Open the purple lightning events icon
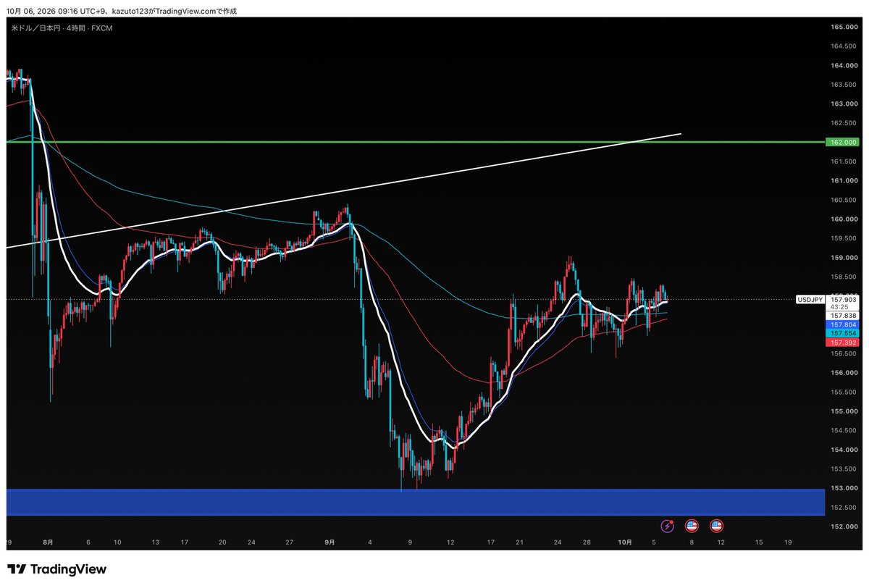The image size is (869, 588). pyautogui.click(x=668, y=526)
